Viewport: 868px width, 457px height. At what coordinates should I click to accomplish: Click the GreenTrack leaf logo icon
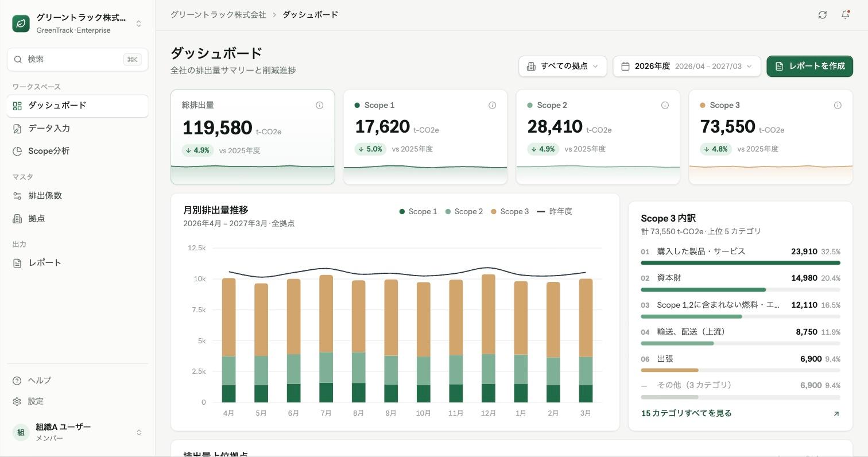[21, 24]
